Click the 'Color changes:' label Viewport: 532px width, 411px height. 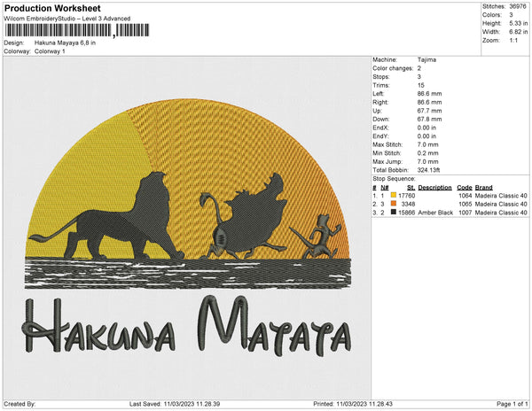point(393,68)
